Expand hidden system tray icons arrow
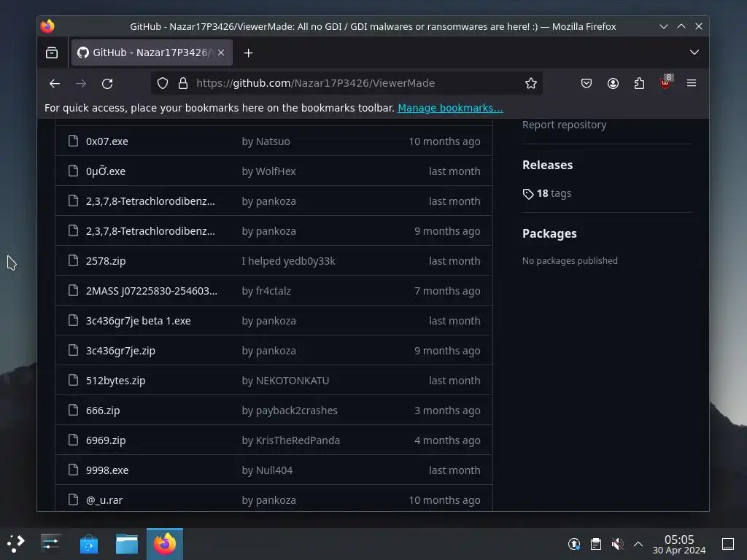 638,544
